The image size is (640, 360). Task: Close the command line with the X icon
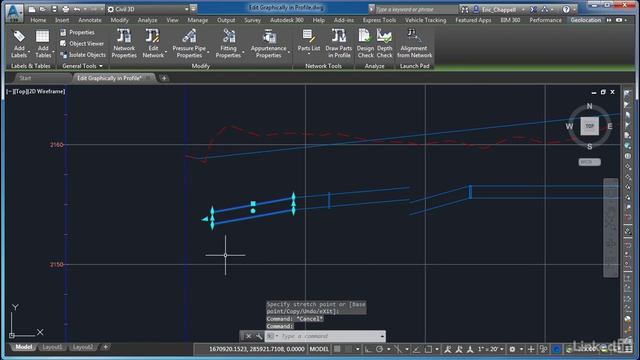(x=248, y=336)
